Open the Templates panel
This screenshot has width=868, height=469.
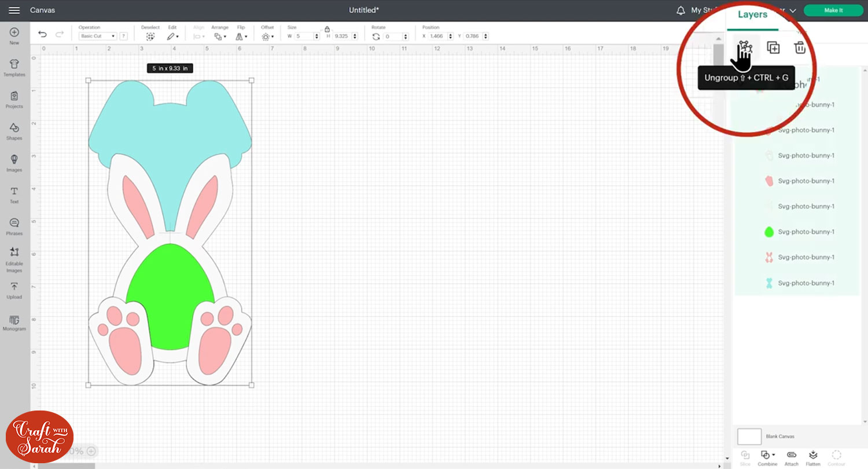point(14,68)
